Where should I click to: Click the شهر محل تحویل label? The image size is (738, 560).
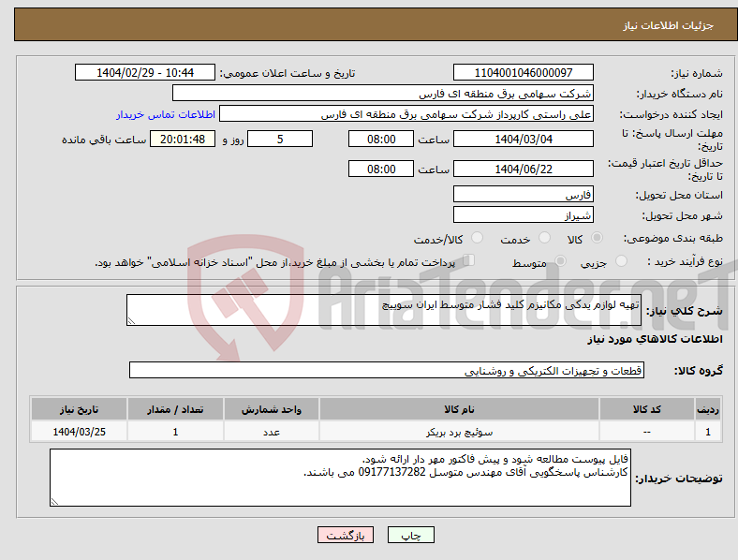click(x=682, y=215)
